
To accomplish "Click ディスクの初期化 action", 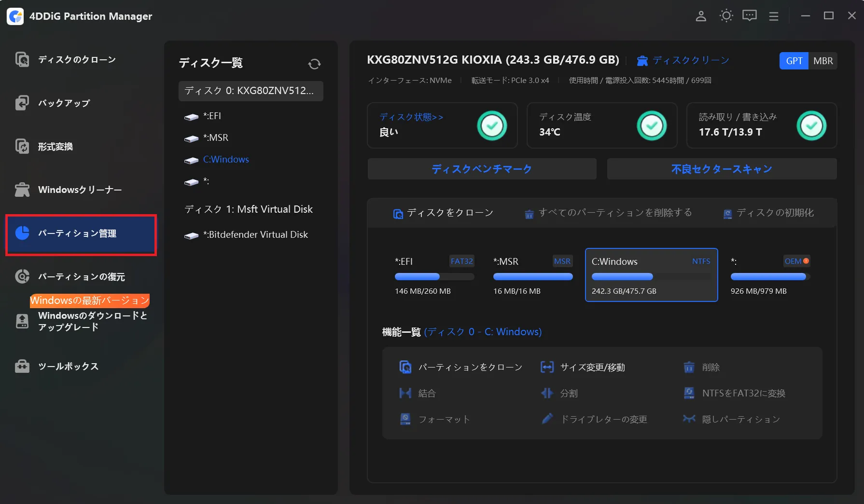I will tap(768, 213).
